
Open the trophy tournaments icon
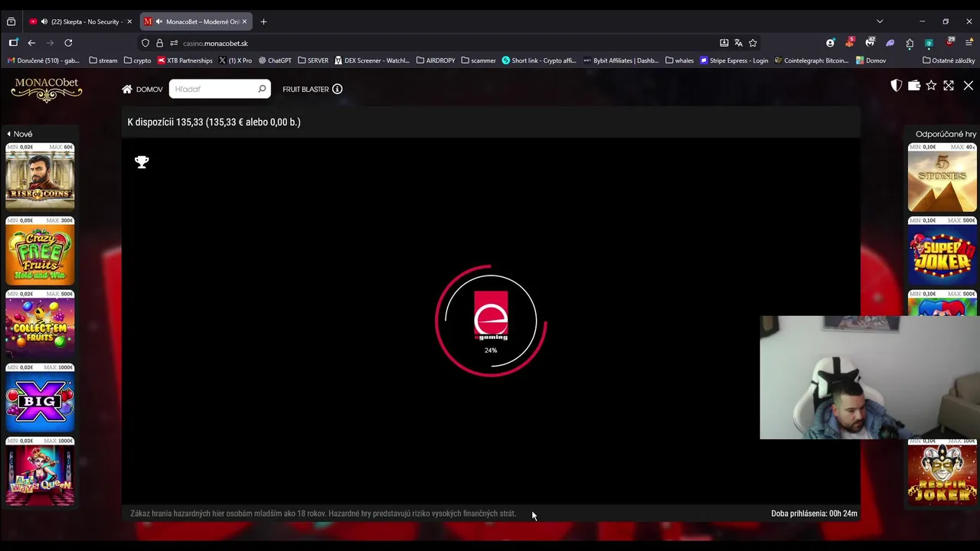pyautogui.click(x=142, y=161)
